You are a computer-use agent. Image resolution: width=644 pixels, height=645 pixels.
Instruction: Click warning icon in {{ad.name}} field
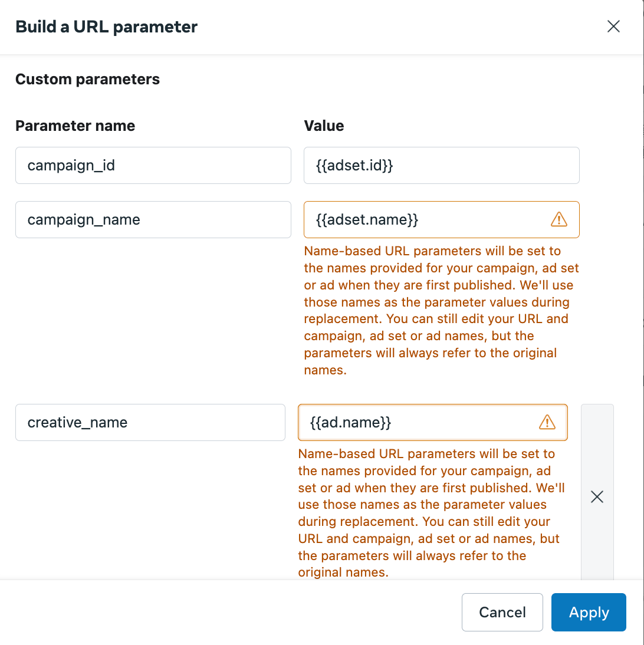click(x=547, y=422)
